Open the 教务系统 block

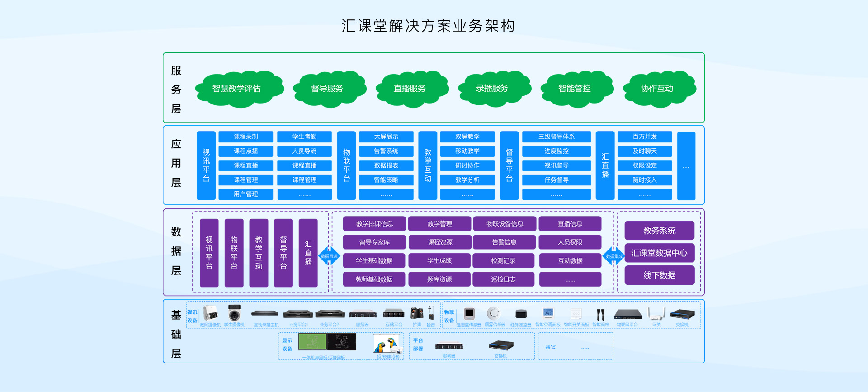(660, 231)
